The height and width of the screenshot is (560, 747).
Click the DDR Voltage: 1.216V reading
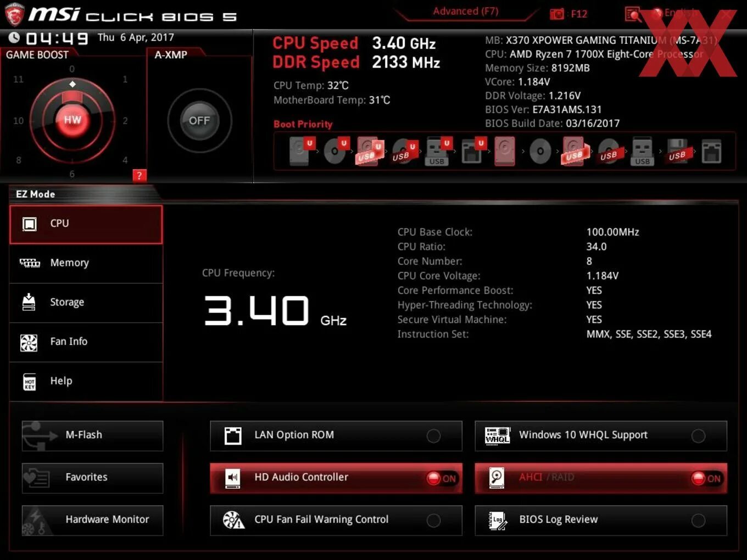(533, 96)
